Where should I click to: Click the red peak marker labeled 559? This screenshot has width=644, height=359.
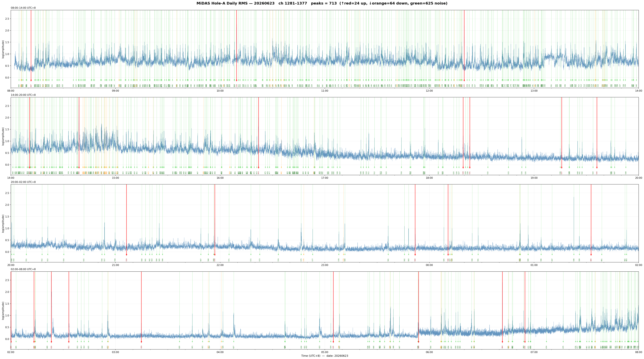pyautogui.click(x=126, y=254)
